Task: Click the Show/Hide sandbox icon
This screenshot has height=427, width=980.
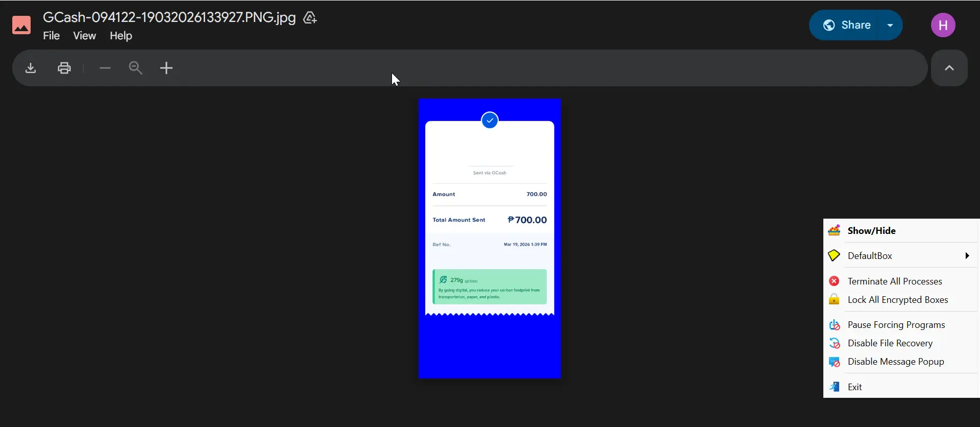Action: point(834,230)
